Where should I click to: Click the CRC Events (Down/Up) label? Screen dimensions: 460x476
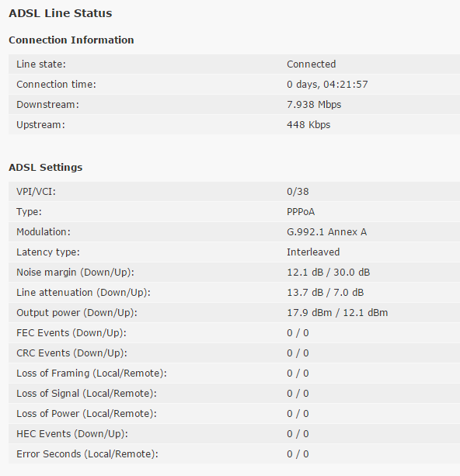point(71,353)
